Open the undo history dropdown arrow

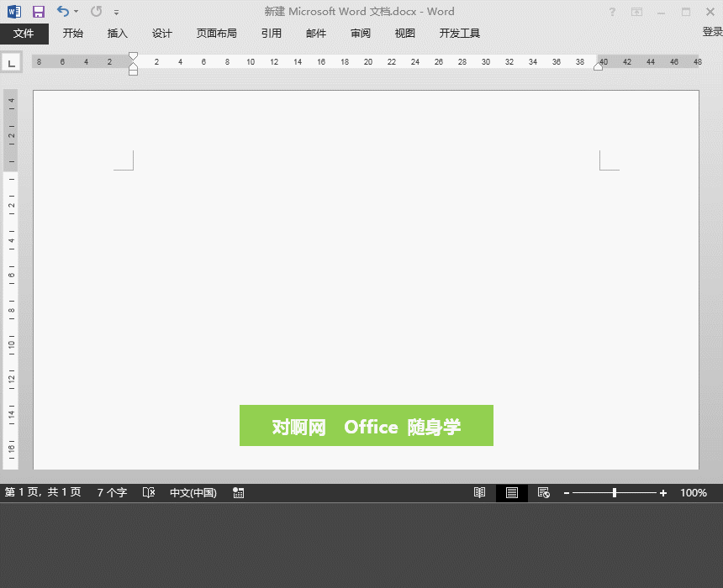point(76,12)
